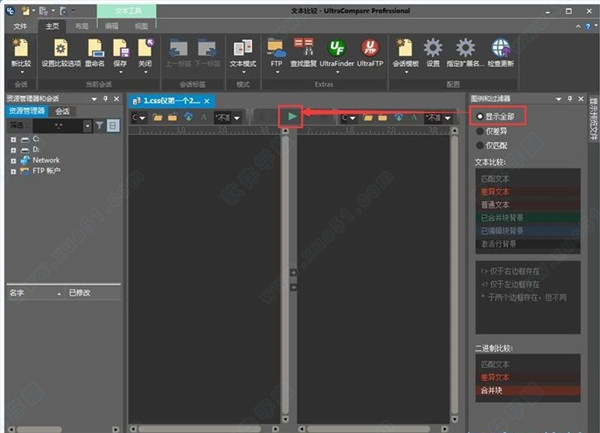
Task: Expand the D: drive tree node
Action: 13,150
